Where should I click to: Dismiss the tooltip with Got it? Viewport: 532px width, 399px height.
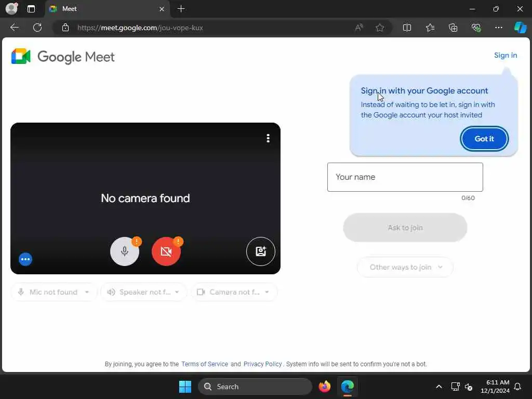click(x=484, y=139)
